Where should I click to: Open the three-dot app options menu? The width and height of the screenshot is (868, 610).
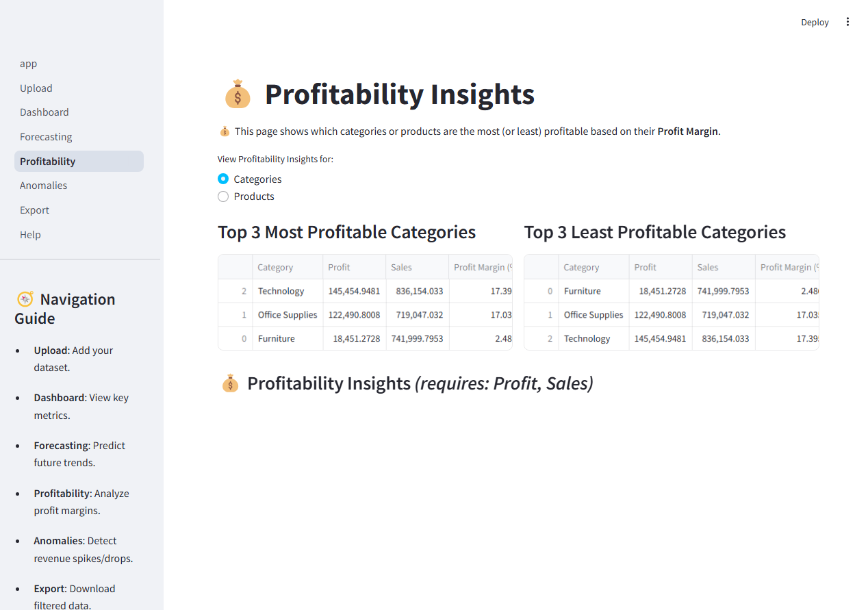[847, 22]
